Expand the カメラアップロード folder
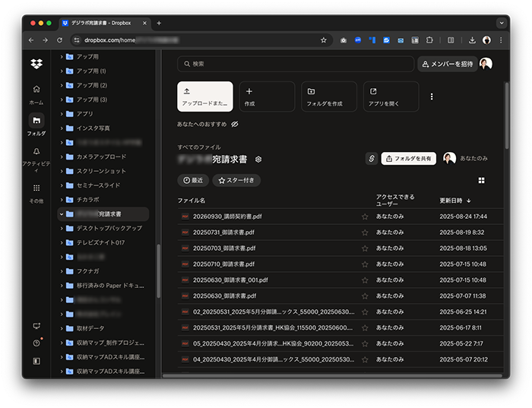The width and height of the screenshot is (532, 408). (62, 157)
